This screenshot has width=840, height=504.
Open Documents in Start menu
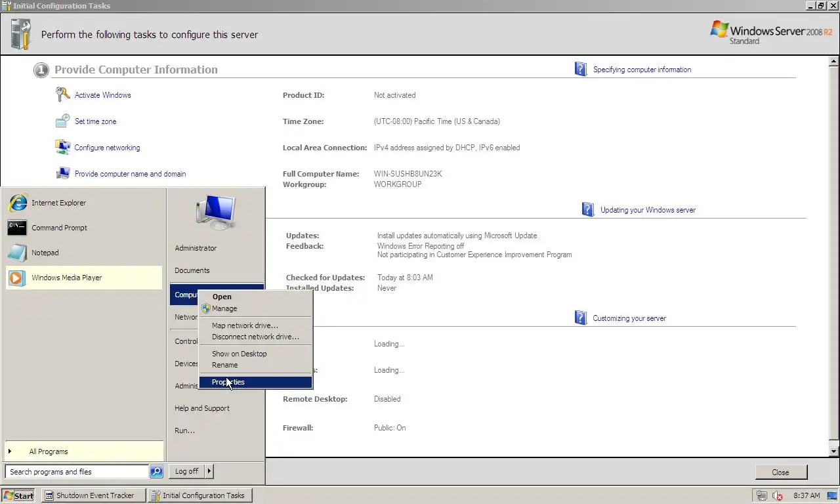point(192,270)
